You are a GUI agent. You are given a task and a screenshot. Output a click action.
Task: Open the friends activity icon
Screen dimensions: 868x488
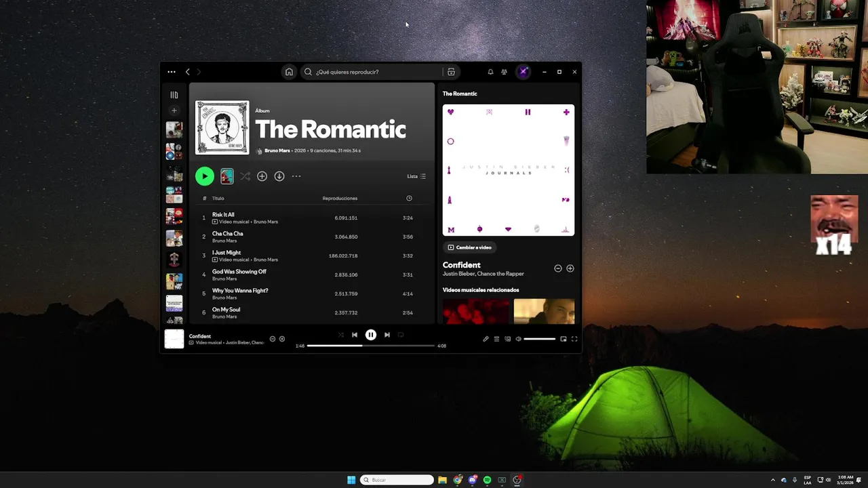(504, 72)
